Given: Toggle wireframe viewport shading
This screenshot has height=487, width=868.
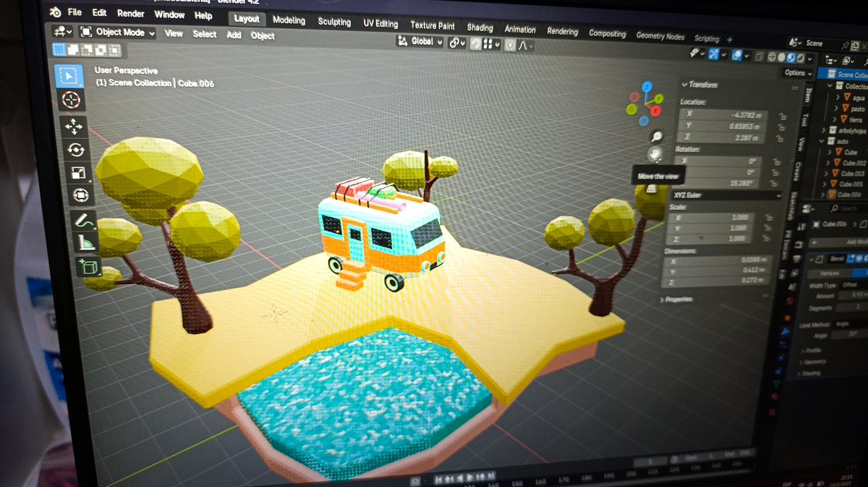Looking at the screenshot, I should tap(772, 57).
